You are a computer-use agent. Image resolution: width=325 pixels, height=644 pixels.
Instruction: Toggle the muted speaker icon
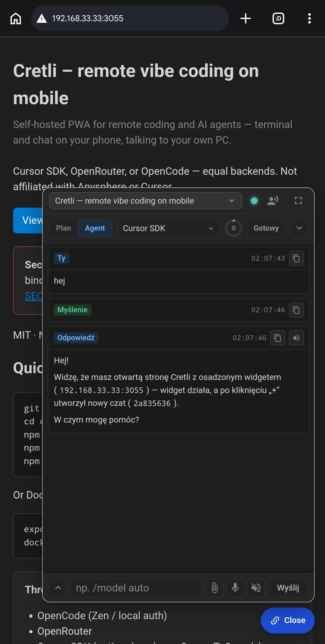click(256, 588)
